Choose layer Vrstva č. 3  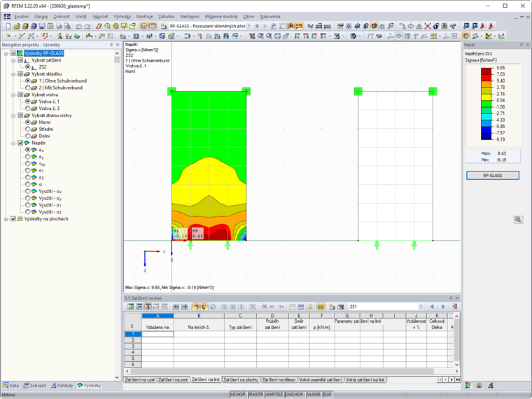(28, 108)
